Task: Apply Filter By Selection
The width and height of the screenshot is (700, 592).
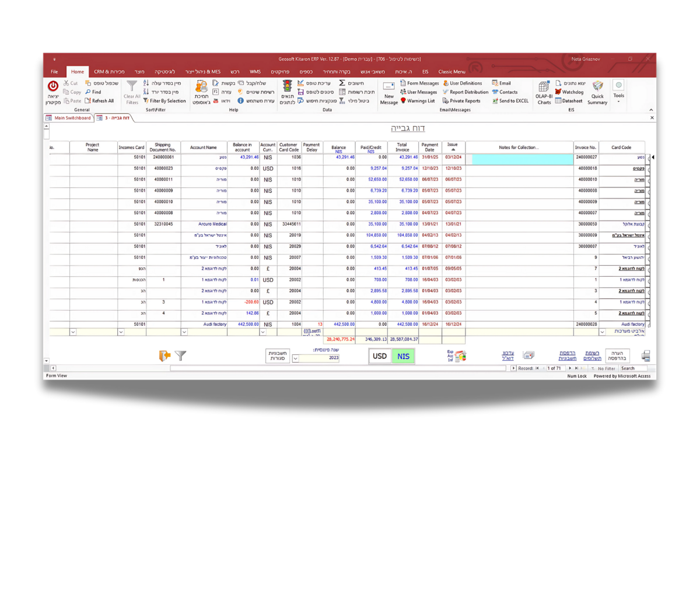Action: coord(164,101)
